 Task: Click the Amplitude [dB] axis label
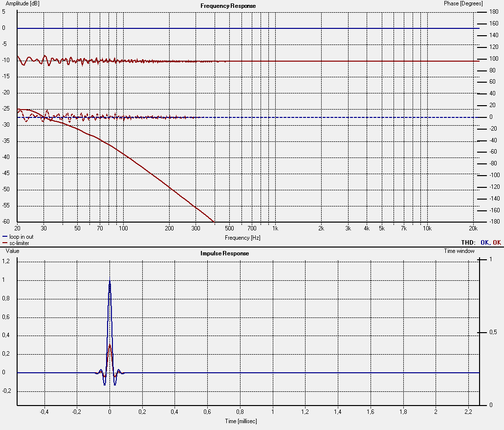tap(22, 3)
